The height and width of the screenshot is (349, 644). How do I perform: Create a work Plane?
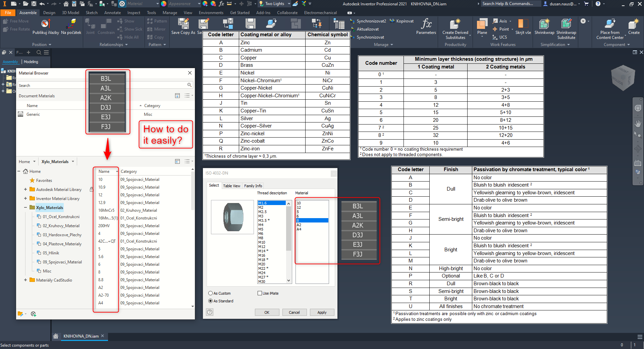(x=482, y=26)
